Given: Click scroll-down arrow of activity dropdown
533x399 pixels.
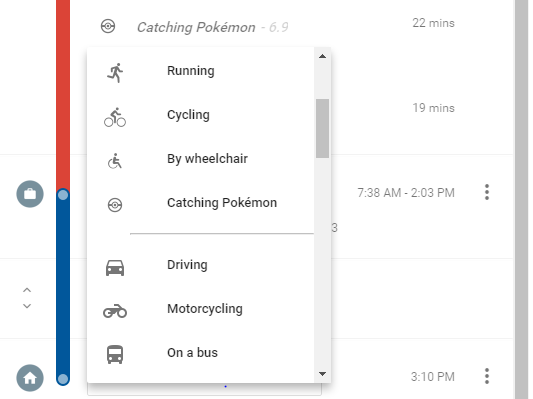Looking at the screenshot, I should (x=322, y=374).
